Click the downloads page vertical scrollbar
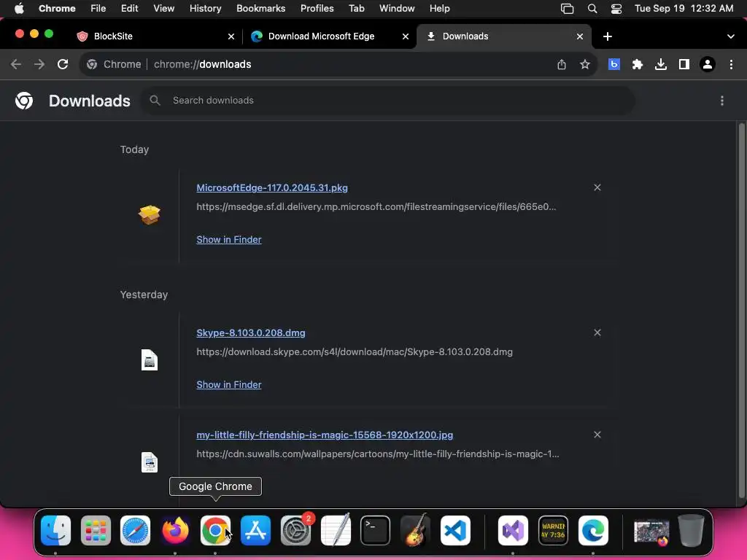Viewport: 747px width, 560px height. pos(741,309)
